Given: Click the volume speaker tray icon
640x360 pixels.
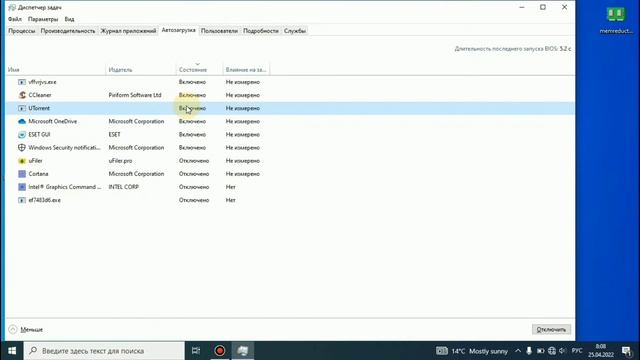Looking at the screenshot, I should (x=562, y=351).
